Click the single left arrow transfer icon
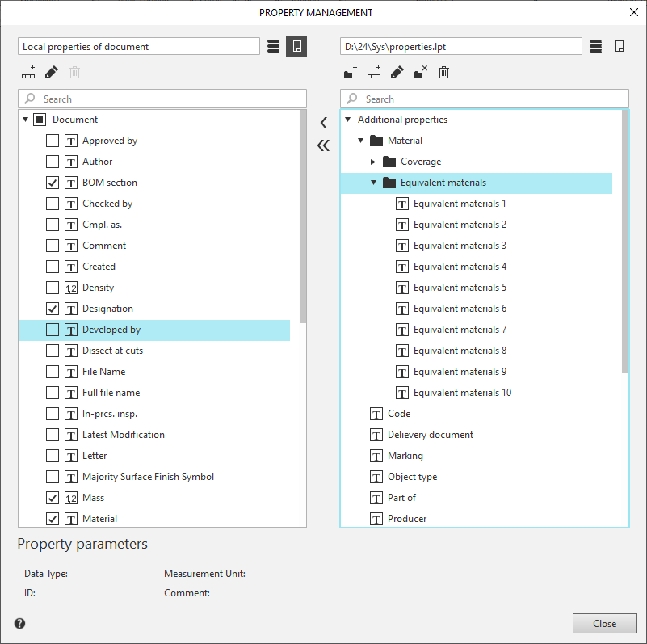 (x=323, y=123)
